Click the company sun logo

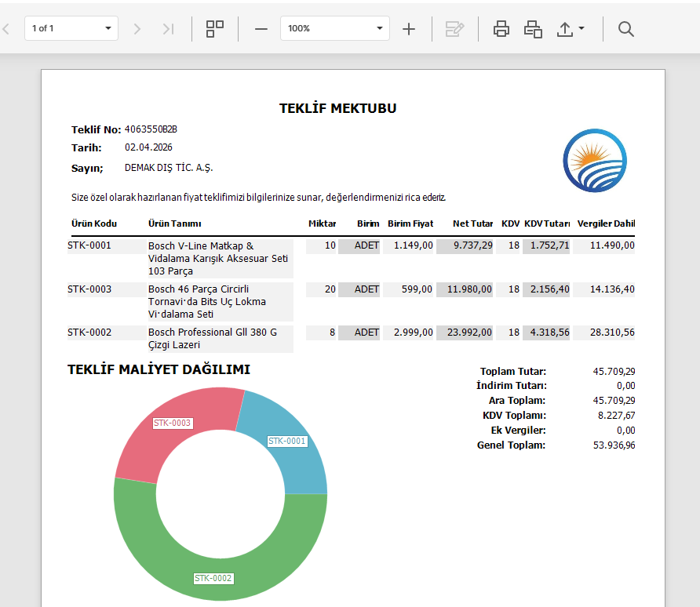(595, 161)
